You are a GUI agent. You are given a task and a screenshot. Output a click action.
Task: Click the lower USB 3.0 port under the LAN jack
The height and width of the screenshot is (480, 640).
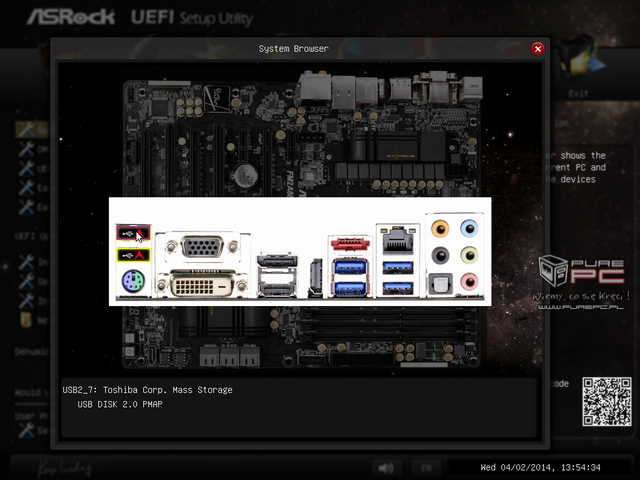click(398, 288)
